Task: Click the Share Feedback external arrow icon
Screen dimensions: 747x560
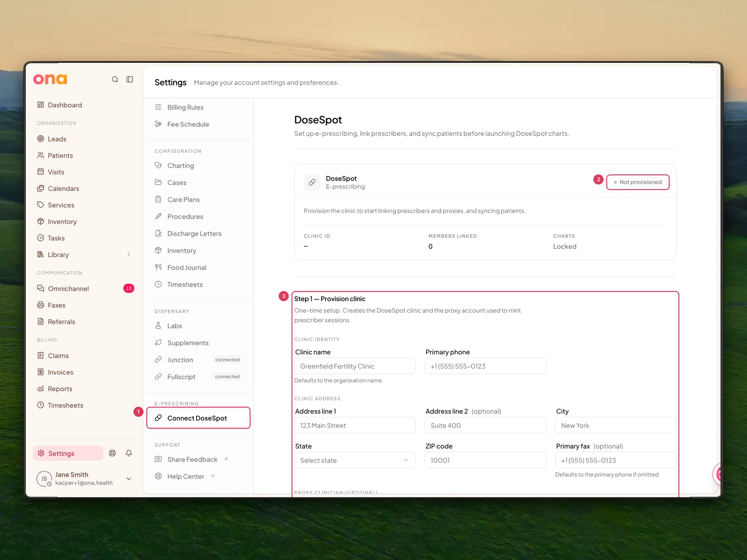Action: click(226, 459)
